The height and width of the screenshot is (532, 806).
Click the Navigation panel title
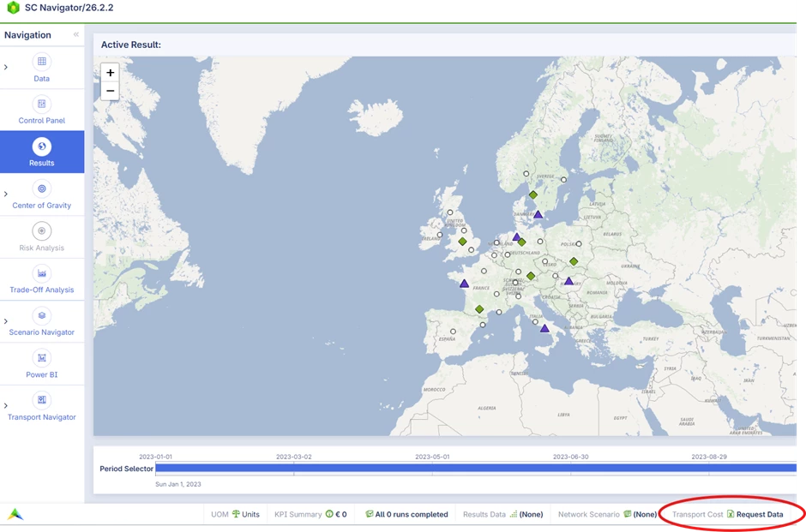click(x=27, y=35)
